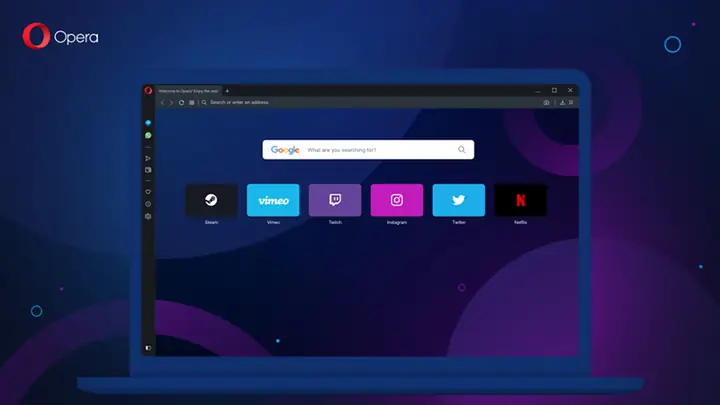Image resolution: width=720 pixels, height=405 pixels.
Task: Open the Netflix speed dial tile
Action: [x=520, y=200]
